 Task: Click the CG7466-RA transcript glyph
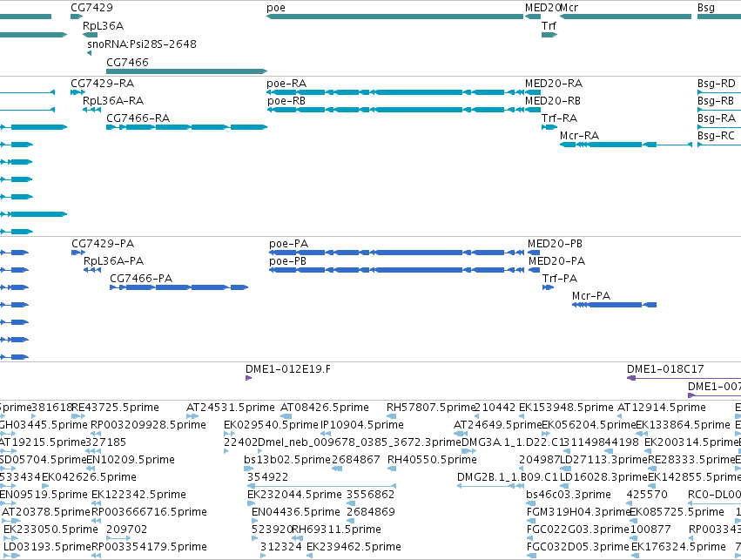186,127
